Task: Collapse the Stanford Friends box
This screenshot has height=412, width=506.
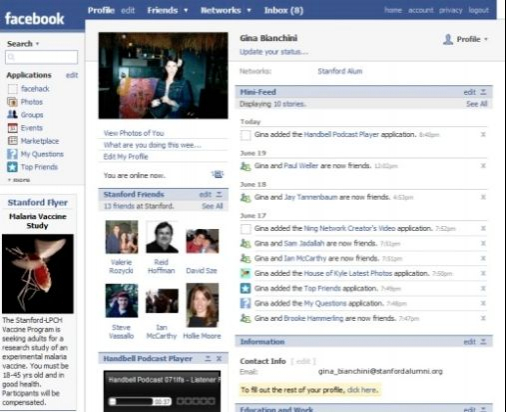Action: tap(219, 194)
